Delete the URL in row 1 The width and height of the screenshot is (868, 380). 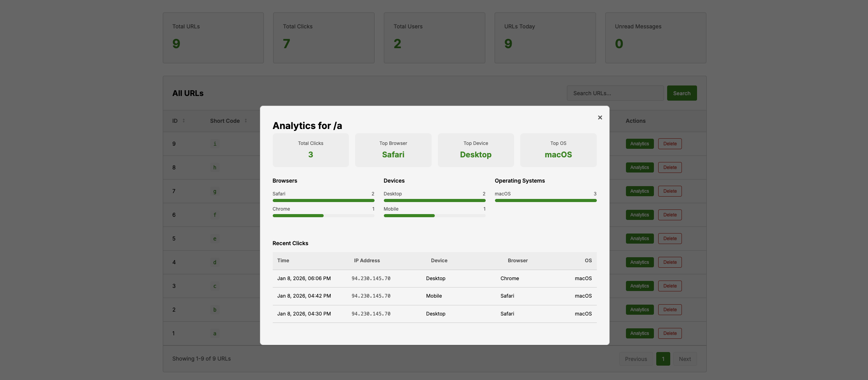point(670,333)
